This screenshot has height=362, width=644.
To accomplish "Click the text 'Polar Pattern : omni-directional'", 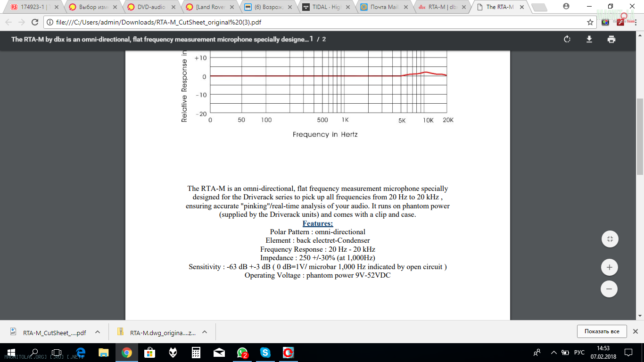I will pyautogui.click(x=318, y=232).
